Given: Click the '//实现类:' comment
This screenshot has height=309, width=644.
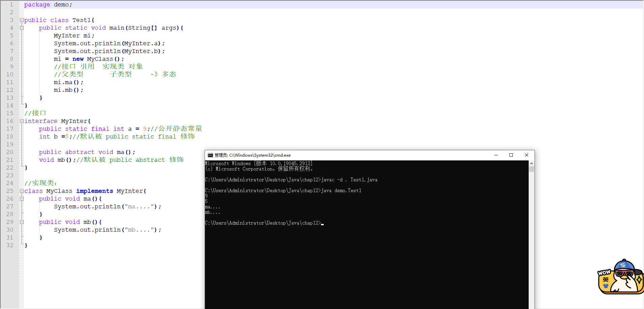Looking at the screenshot, I should [x=40, y=183].
